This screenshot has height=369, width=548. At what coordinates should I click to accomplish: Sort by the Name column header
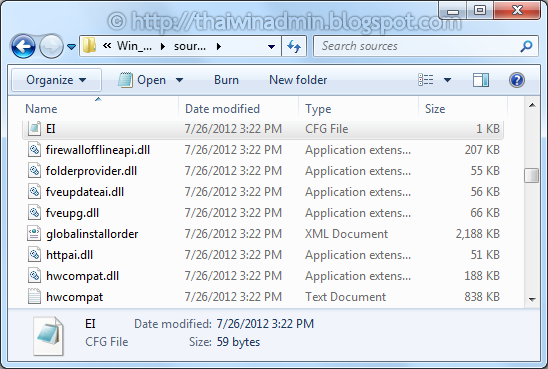(41, 109)
